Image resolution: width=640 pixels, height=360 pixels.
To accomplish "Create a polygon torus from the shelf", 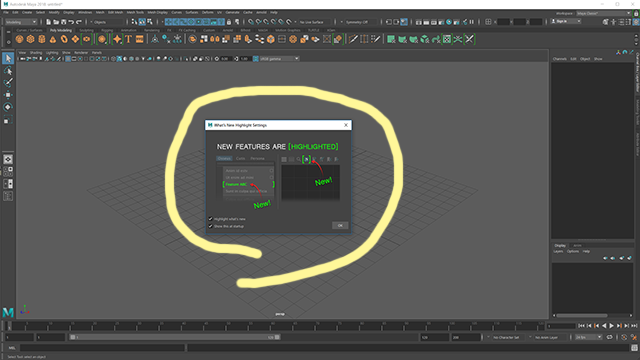I will point(64,39).
